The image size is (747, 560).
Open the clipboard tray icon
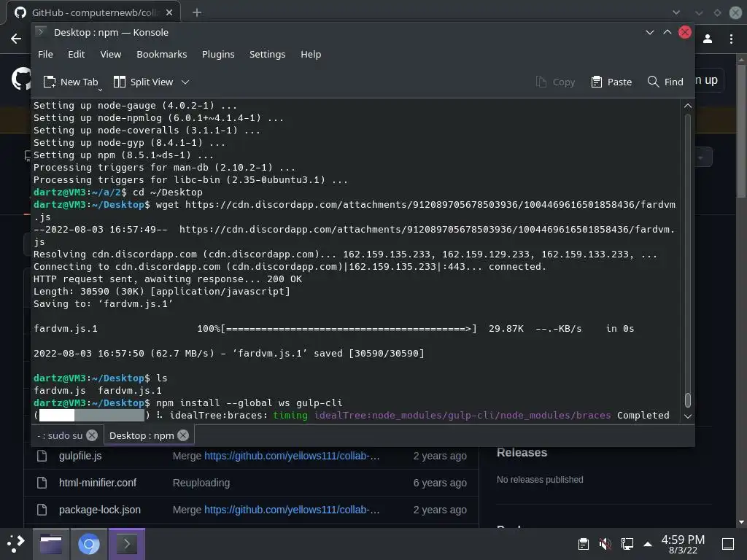(583, 544)
